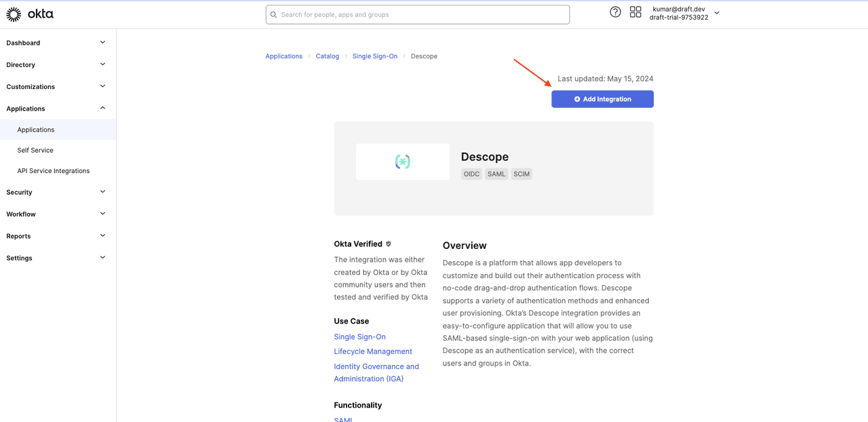
Task: Expand the Dashboard sidebar section
Action: [x=102, y=43]
